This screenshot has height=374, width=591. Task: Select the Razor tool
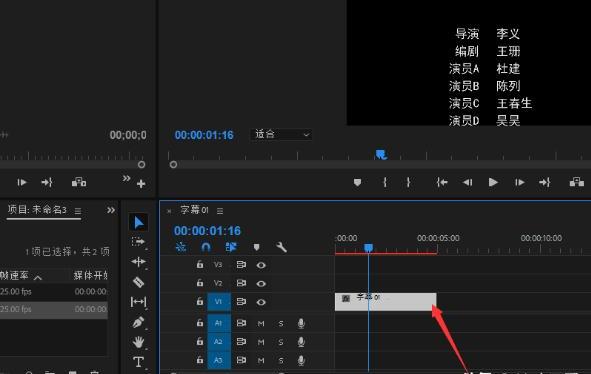(138, 282)
